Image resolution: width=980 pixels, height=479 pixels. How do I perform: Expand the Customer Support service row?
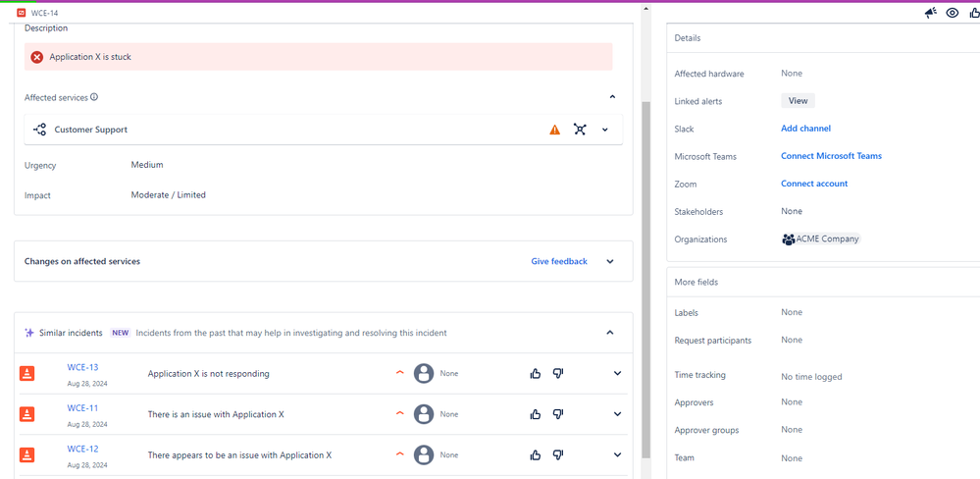(605, 131)
